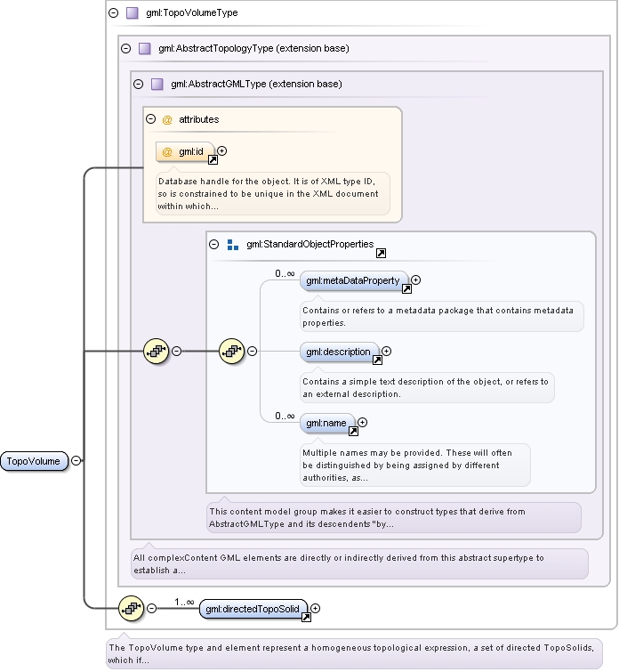Viewport: 619px width, 672px height.
Task: Click the gml:AbstractGMLType (extension base) label
Action: coord(257,84)
